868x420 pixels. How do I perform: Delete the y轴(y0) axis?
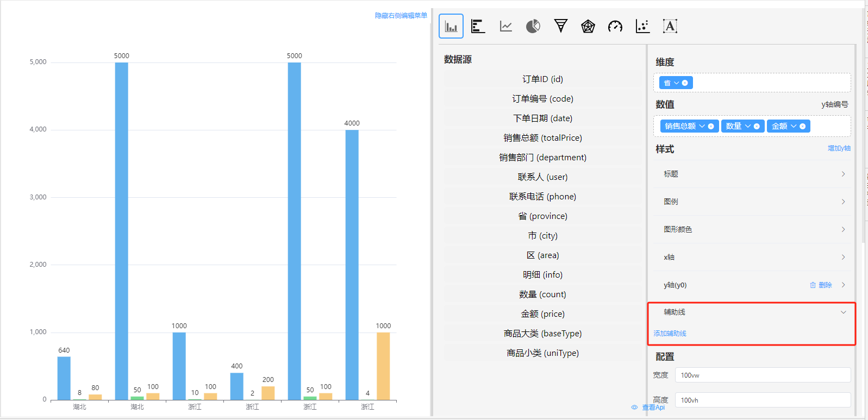point(821,285)
